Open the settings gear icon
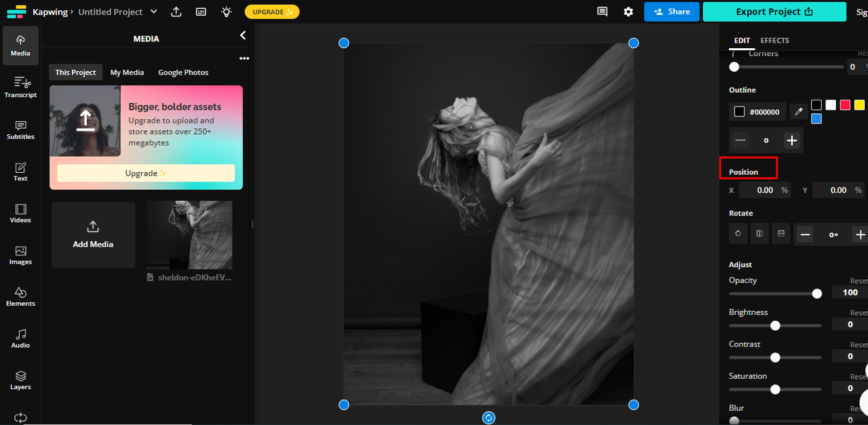868x425 pixels. (x=629, y=12)
